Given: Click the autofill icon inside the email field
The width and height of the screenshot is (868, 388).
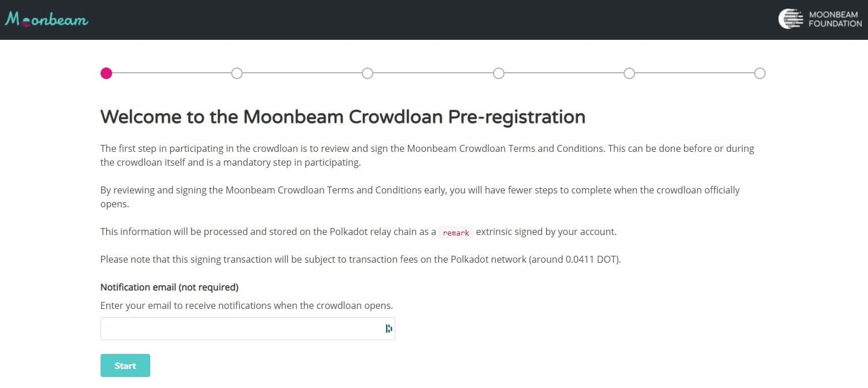Looking at the screenshot, I should coord(389,329).
